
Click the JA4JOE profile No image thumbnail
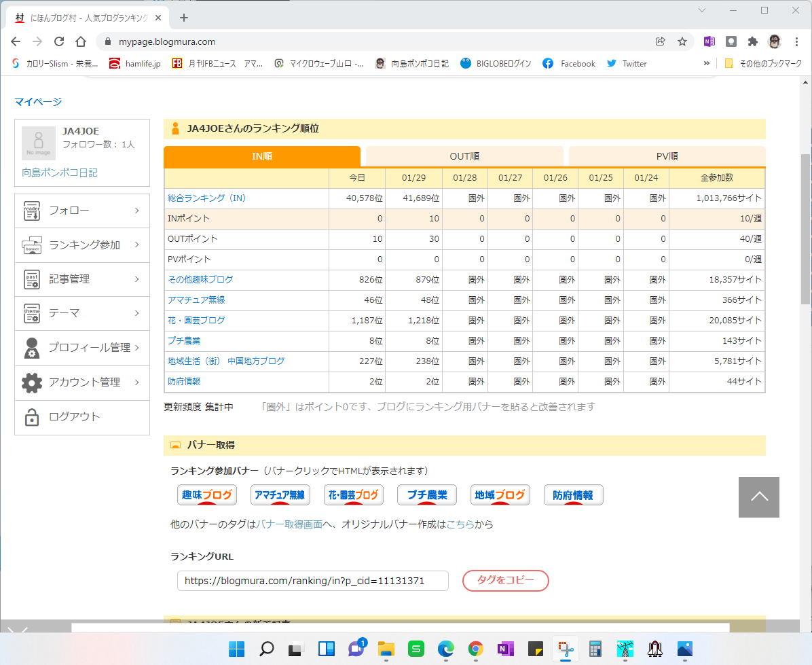[x=39, y=143]
